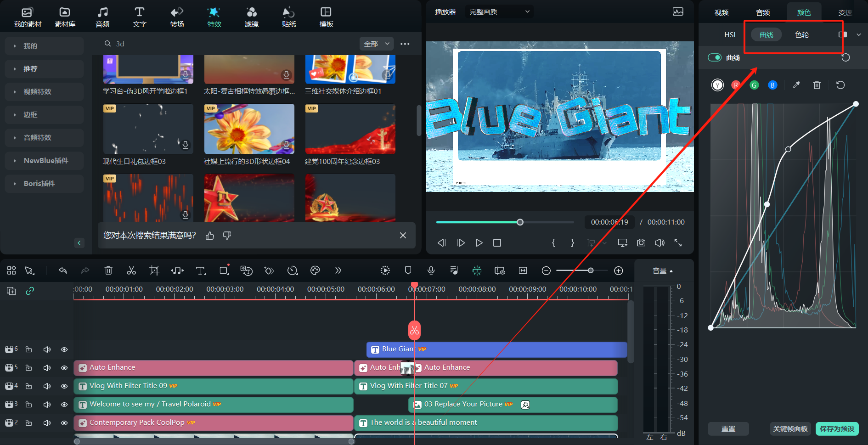Image resolution: width=868 pixels, height=445 pixels.
Task: Switch to the HSL color sub-tab
Action: pos(730,34)
